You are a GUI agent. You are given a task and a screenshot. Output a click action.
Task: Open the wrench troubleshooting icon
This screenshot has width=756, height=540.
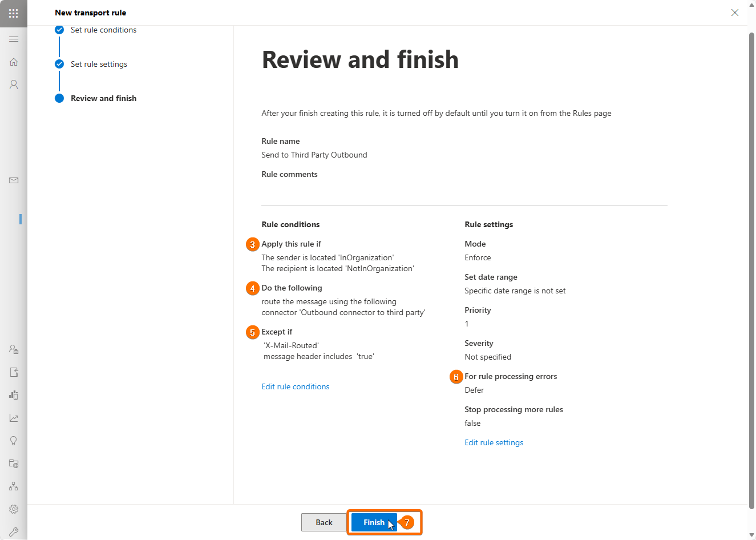14,532
